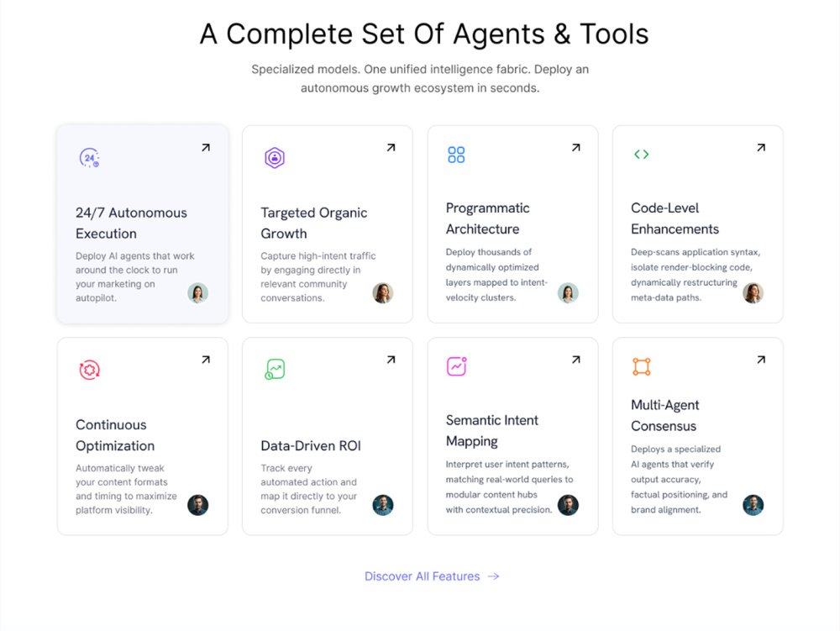
Task: Click avatar on Targeted Organic Growth card
Action: pyautogui.click(x=383, y=293)
